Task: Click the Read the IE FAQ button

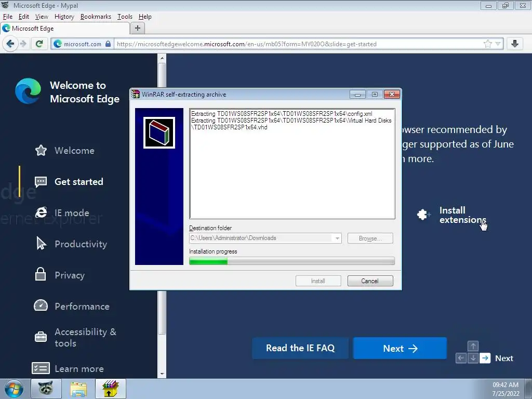Action: pos(300,348)
